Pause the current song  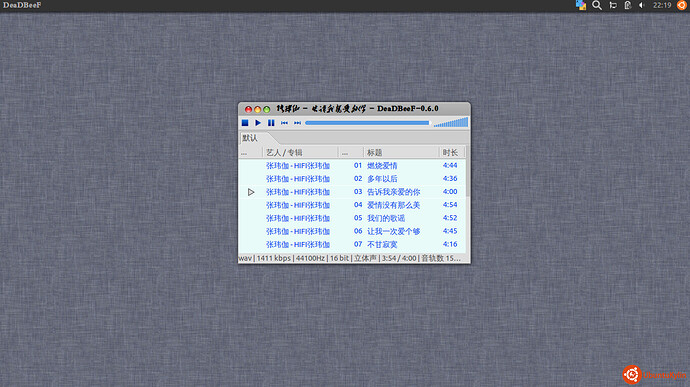tap(271, 123)
